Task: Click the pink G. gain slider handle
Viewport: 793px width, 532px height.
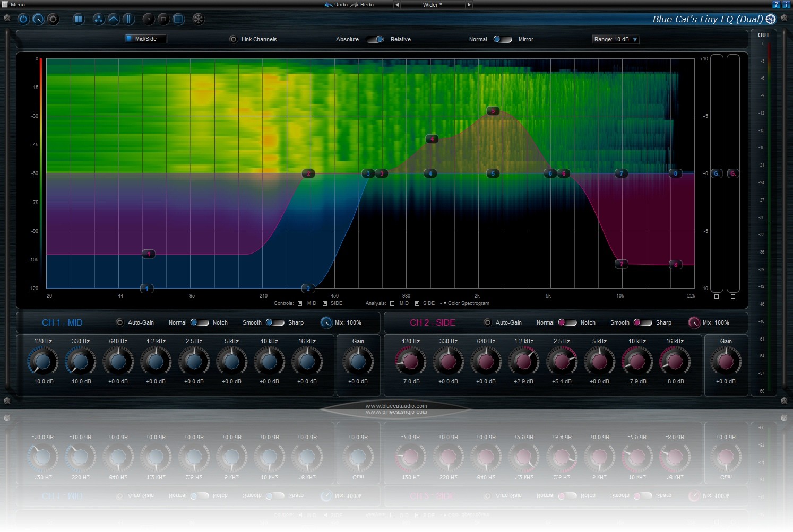Action: coord(733,173)
